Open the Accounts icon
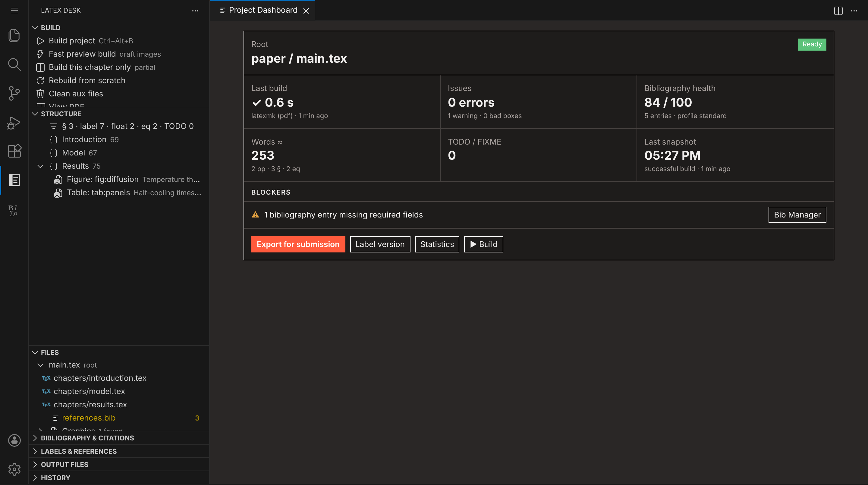Image resolution: width=868 pixels, height=485 pixels. (14, 440)
